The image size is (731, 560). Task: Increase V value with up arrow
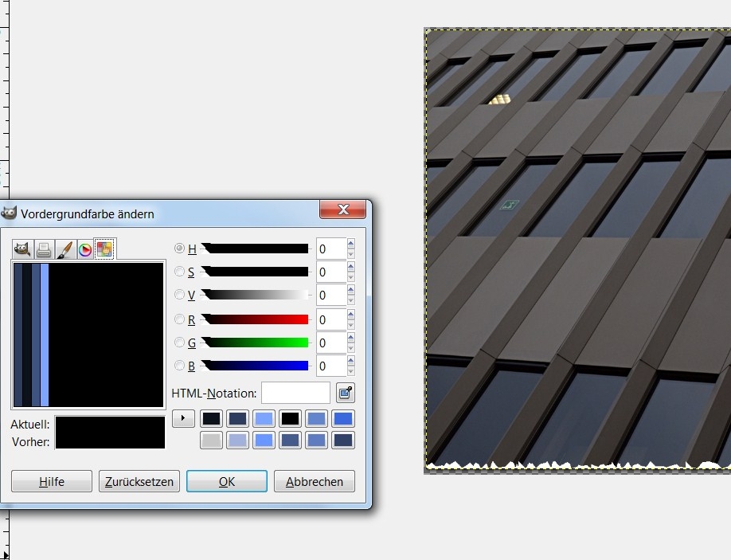point(350,289)
